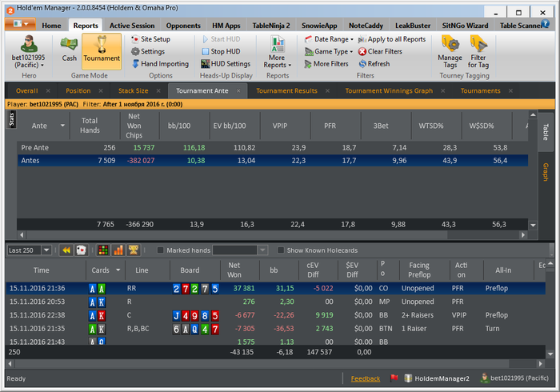The width and height of the screenshot is (560, 392).
Task: Select the Cash game mode icon
Action: coord(69,50)
